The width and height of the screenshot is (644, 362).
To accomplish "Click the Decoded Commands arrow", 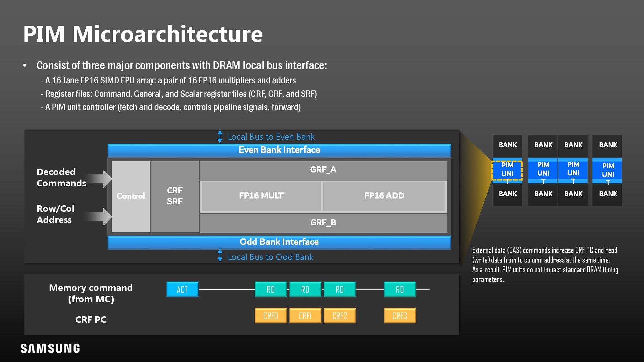I will (100, 179).
